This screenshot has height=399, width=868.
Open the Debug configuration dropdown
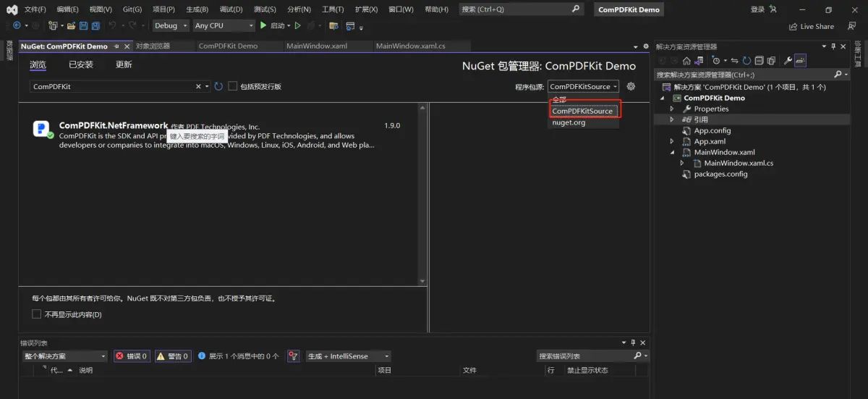pos(171,25)
